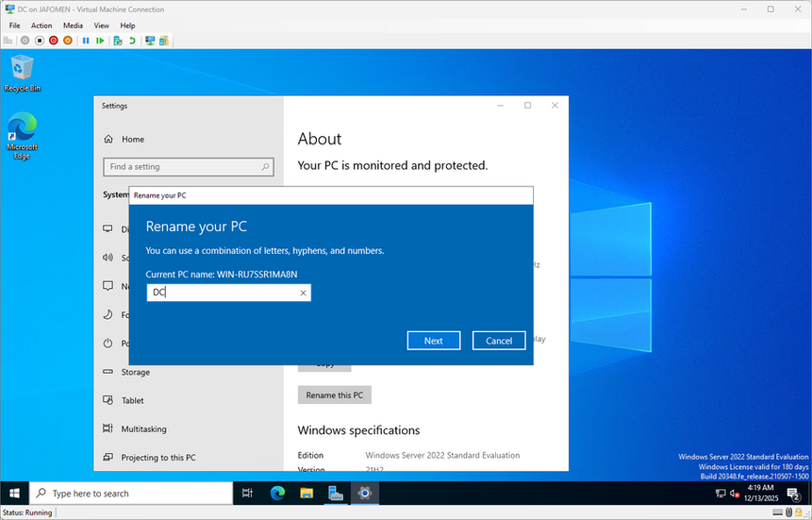Click the Status: Running text

point(27,512)
